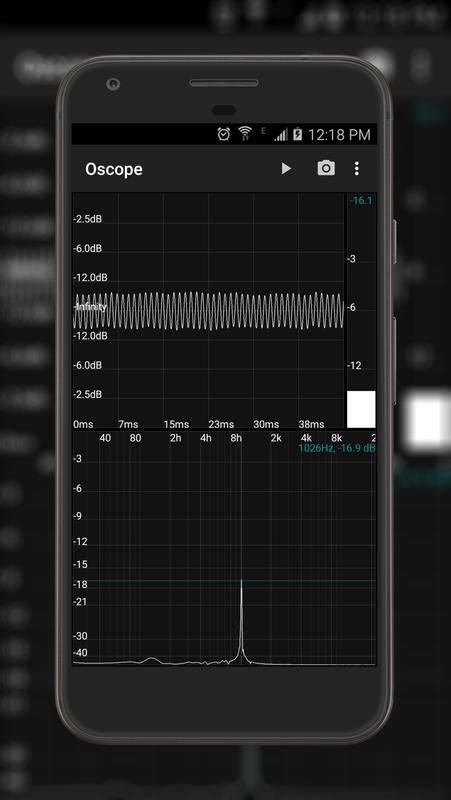This screenshot has height=800, width=451.
Task: Open the three-dot overflow menu
Action: click(357, 168)
